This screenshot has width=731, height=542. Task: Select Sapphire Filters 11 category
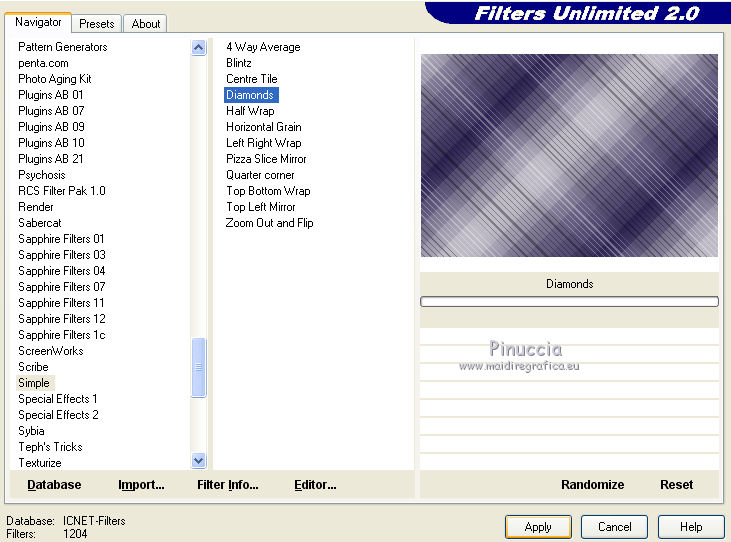(61, 303)
